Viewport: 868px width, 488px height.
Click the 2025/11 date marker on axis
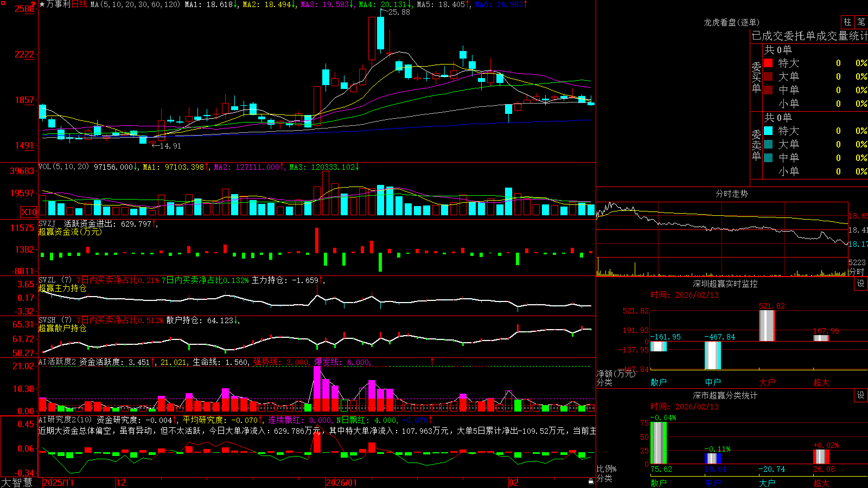click(x=58, y=483)
